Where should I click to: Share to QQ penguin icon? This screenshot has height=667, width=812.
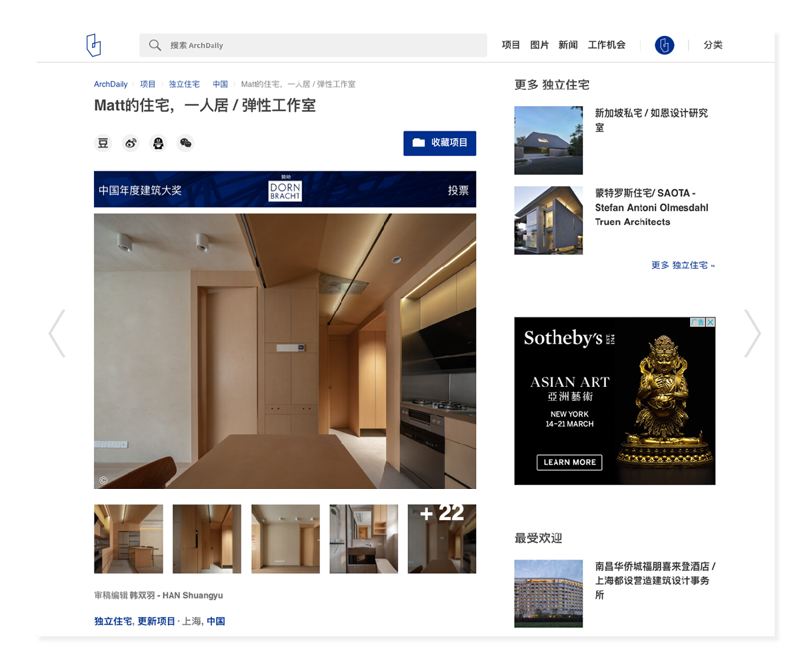(x=158, y=143)
